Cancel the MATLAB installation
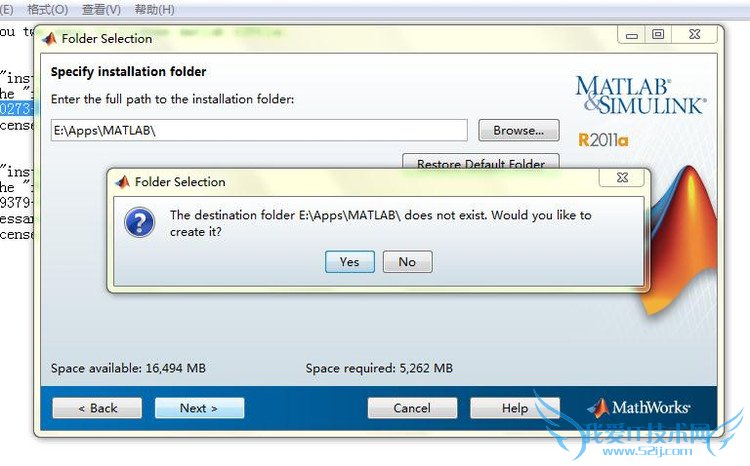Image resolution: width=750 pixels, height=466 pixels. point(412,408)
